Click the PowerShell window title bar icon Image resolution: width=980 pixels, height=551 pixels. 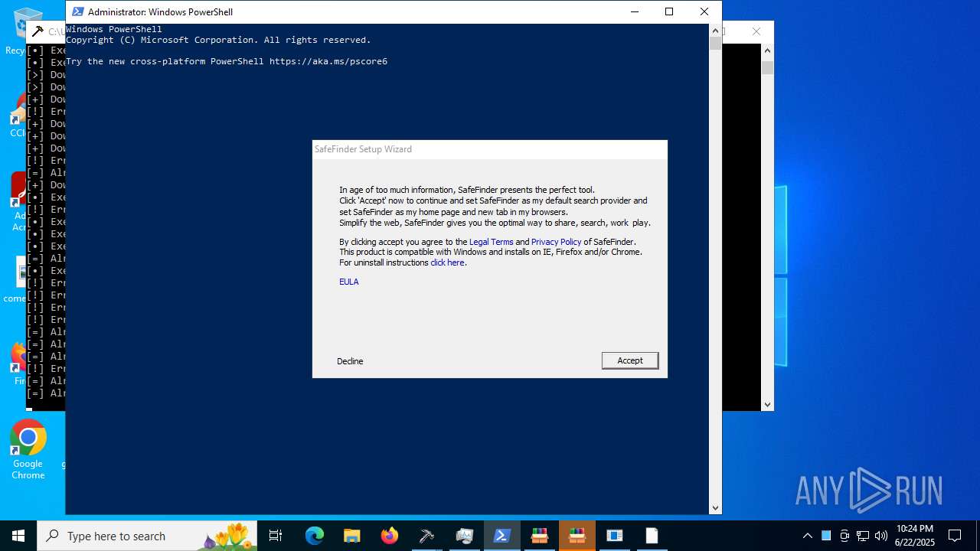tap(77, 11)
